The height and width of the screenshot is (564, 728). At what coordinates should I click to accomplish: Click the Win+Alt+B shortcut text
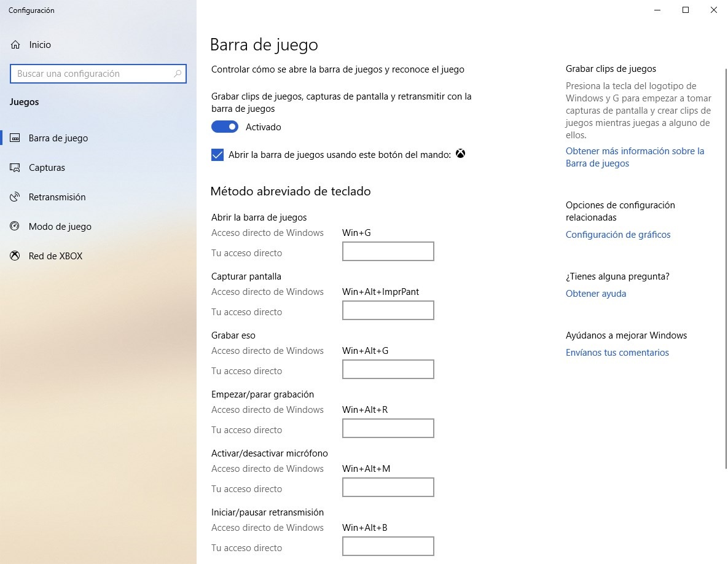(x=365, y=527)
